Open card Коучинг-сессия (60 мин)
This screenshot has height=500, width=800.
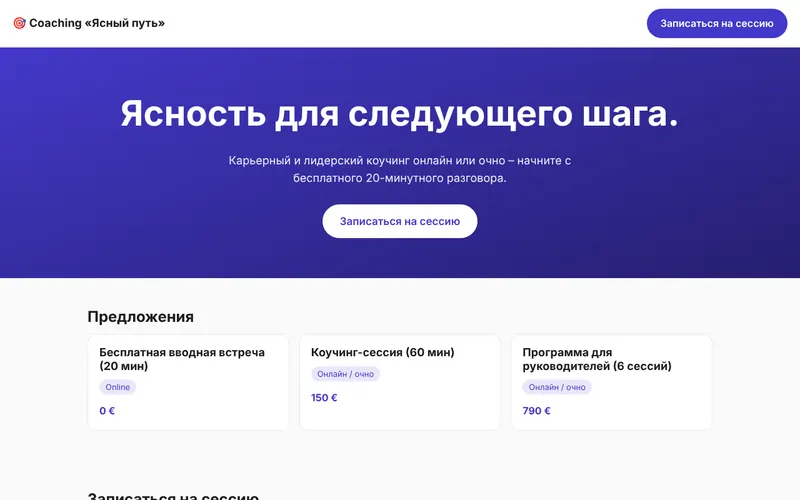(x=399, y=382)
